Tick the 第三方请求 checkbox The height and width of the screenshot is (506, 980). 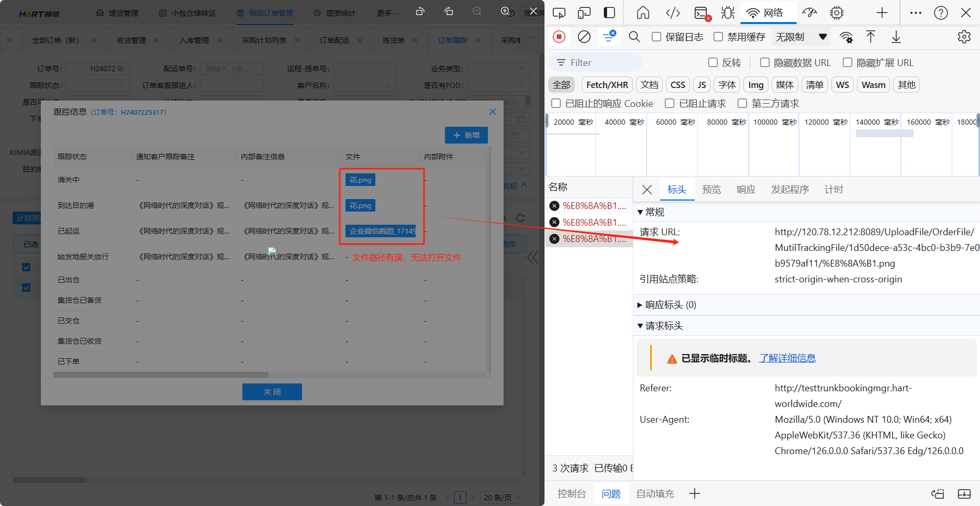742,104
